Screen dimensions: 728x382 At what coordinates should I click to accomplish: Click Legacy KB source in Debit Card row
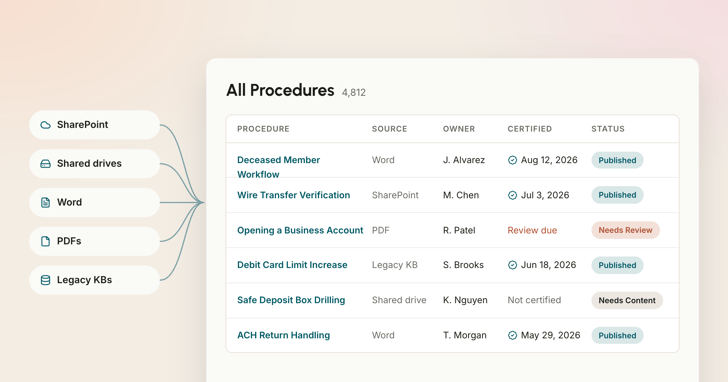(x=395, y=265)
